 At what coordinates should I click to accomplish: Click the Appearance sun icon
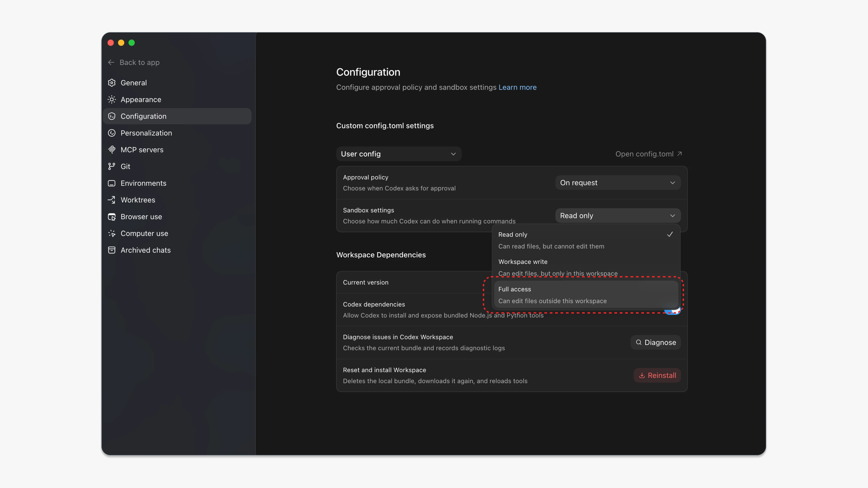(111, 99)
